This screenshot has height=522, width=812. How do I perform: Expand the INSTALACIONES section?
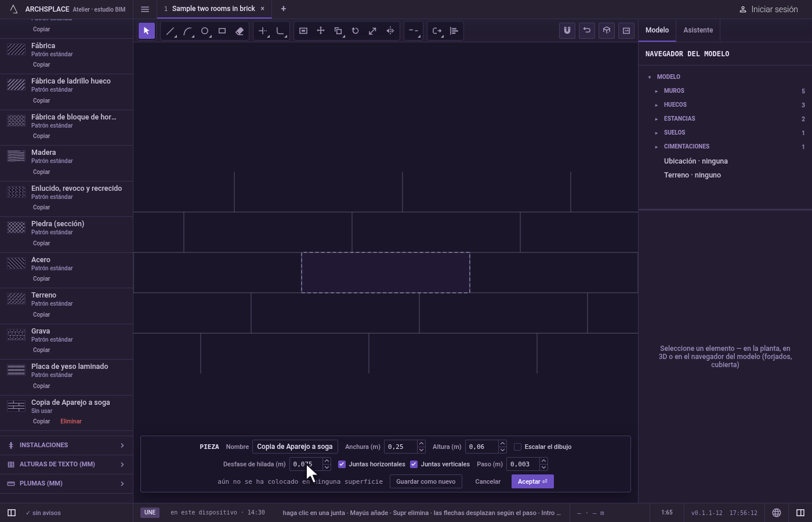[67, 445]
